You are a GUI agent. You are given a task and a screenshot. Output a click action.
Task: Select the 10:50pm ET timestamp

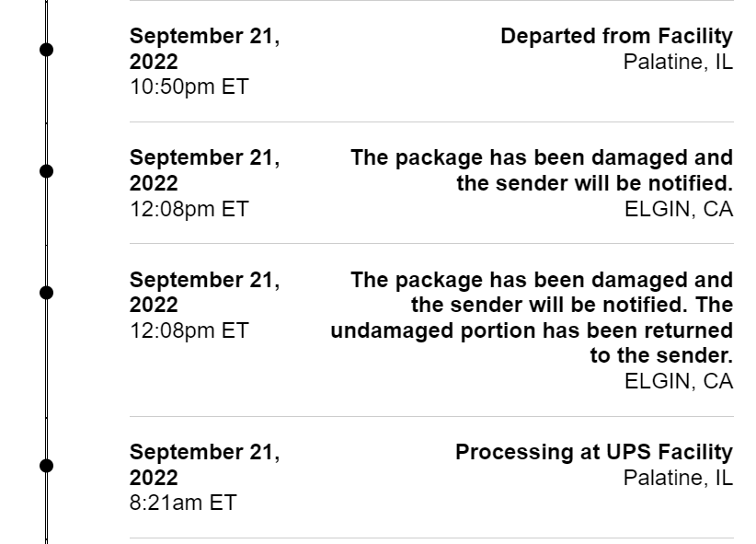[x=189, y=87]
